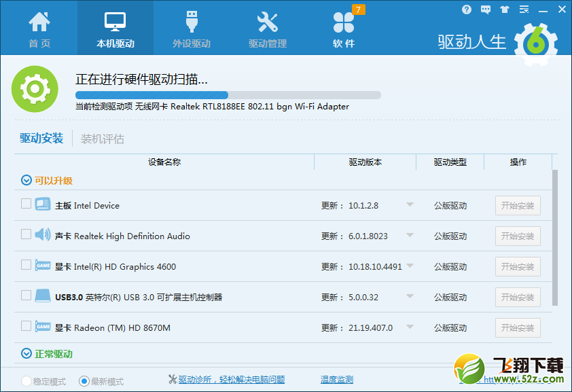Click the 驱动版本 column header
572x392 pixels.
tap(365, 162)
